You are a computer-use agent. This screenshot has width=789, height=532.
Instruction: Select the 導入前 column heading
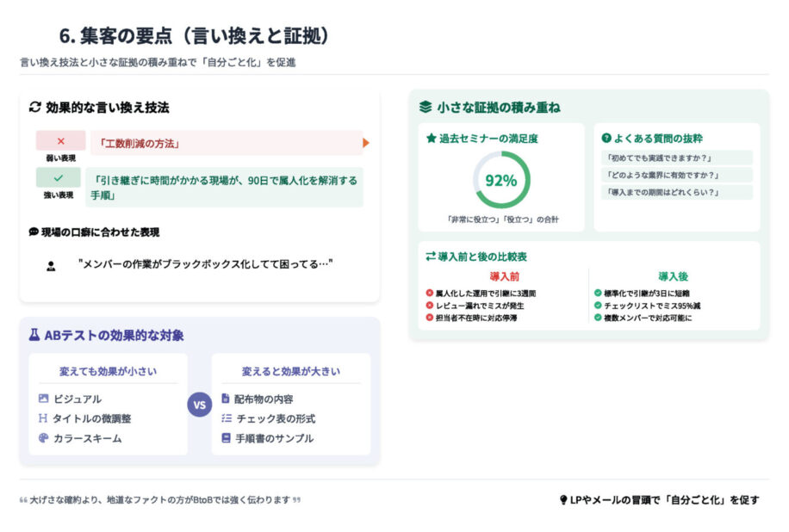coord(504,276)
